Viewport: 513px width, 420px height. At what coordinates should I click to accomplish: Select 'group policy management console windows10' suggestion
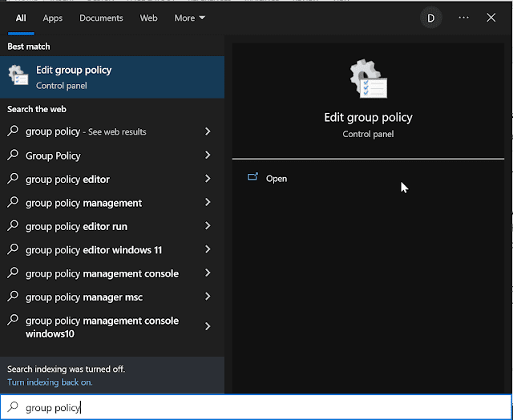pyautogui.click(x=112, y=327)
